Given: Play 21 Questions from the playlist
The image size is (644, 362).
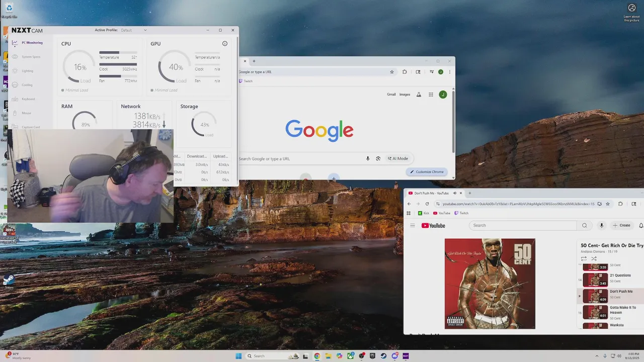Looking at the screenshot, I should coord(611,279).
